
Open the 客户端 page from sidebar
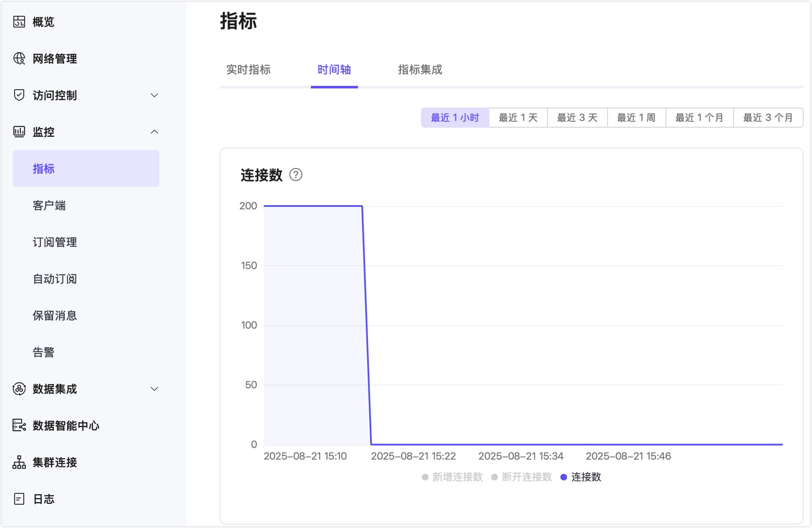(x=49, y=205)
